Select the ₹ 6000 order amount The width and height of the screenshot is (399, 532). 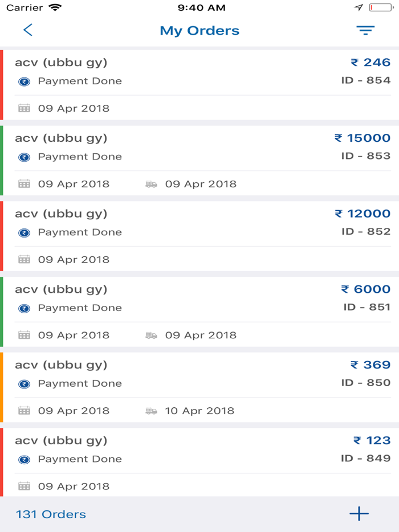click(x=366, y=289)
